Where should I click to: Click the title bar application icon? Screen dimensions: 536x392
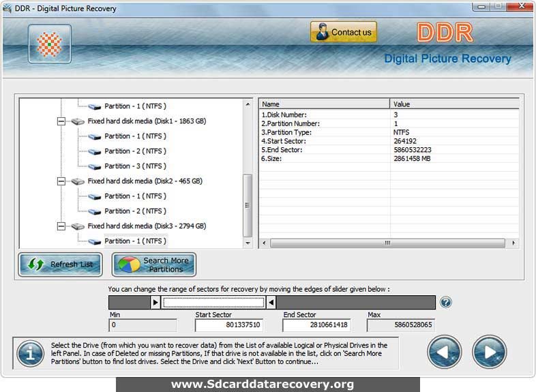tap(8, 8)
